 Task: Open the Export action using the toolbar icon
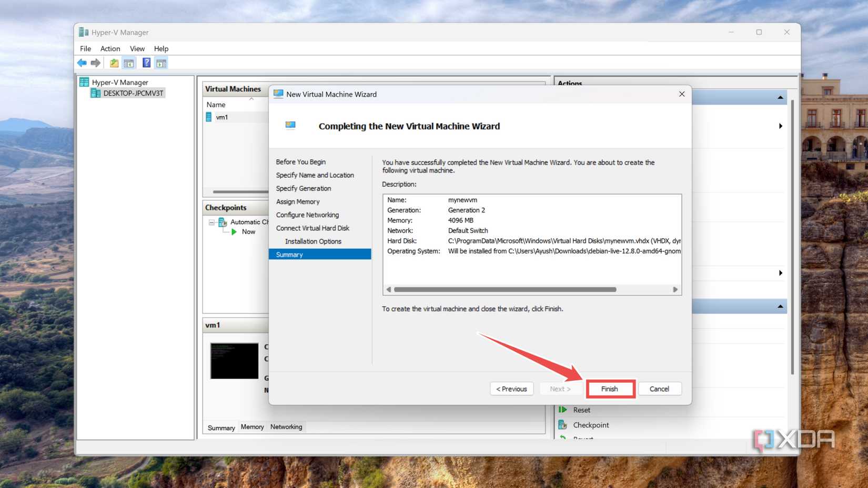click(114, 63)
